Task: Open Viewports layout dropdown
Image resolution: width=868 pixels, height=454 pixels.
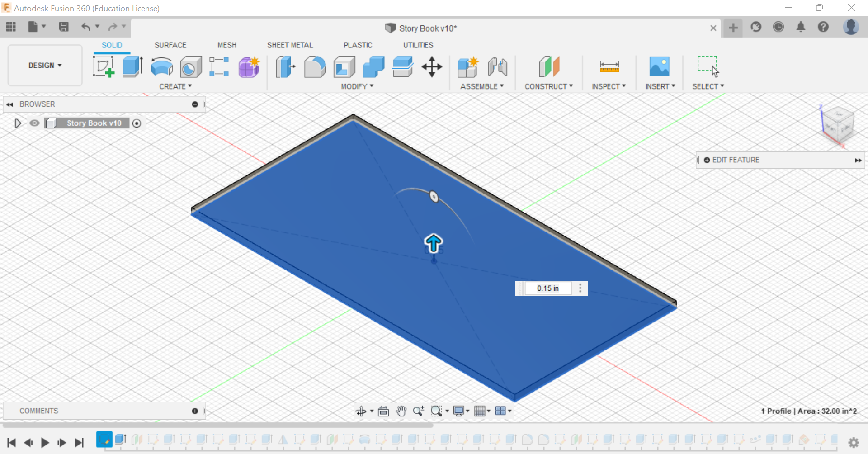Action: tap(504, 411)
